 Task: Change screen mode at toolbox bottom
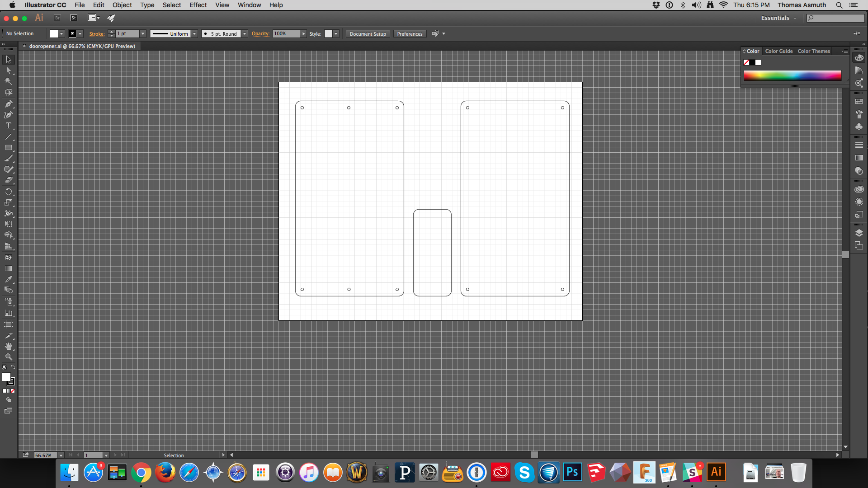tap(9, 411)
